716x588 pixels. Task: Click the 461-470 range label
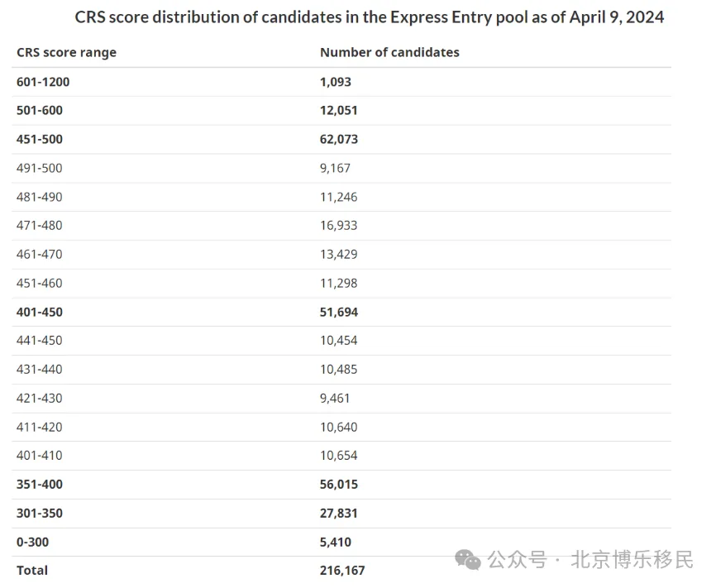[x=39, y=254]
